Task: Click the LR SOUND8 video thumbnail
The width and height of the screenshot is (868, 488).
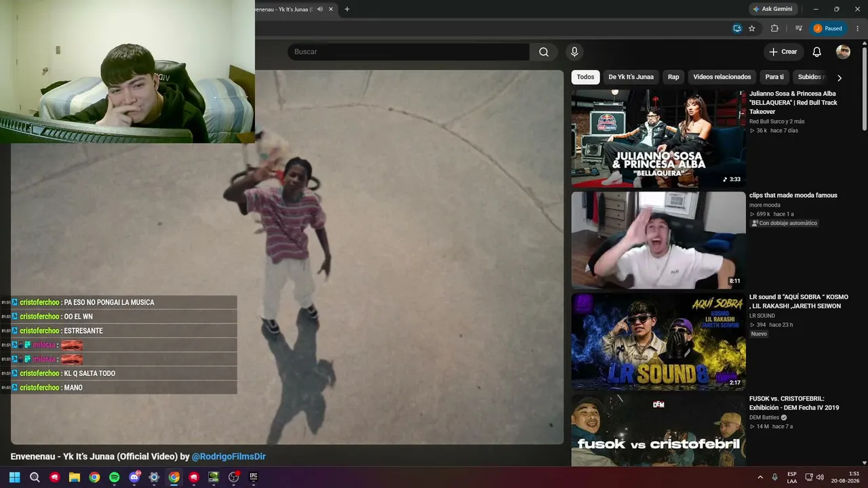Action: pos(658,342)
